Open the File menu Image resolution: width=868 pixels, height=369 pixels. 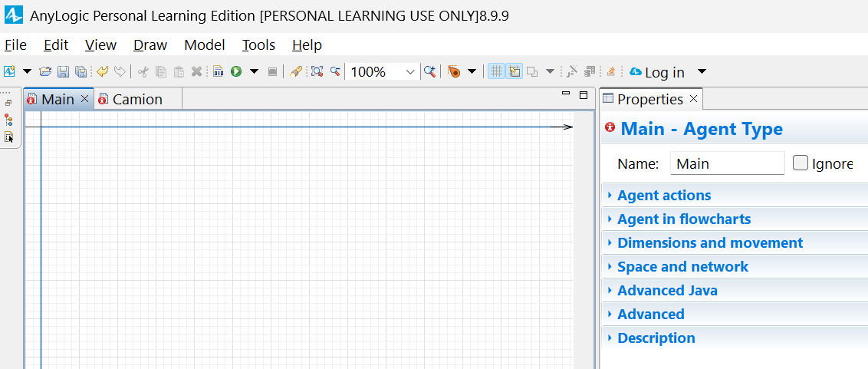point(15,44)
